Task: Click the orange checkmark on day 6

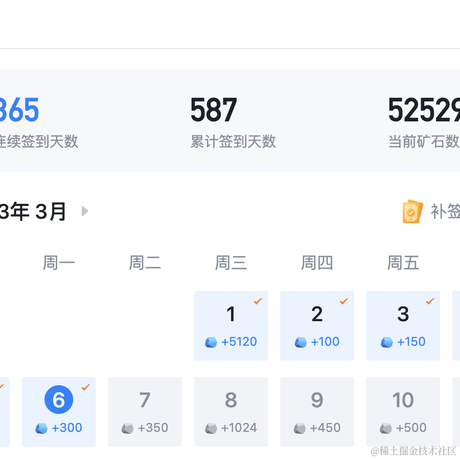Action: click(x=86, y=387)
